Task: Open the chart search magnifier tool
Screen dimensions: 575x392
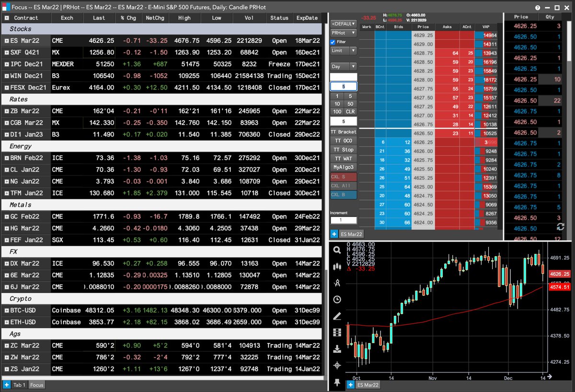Action: pyautogui.click(x=337, y=250)
